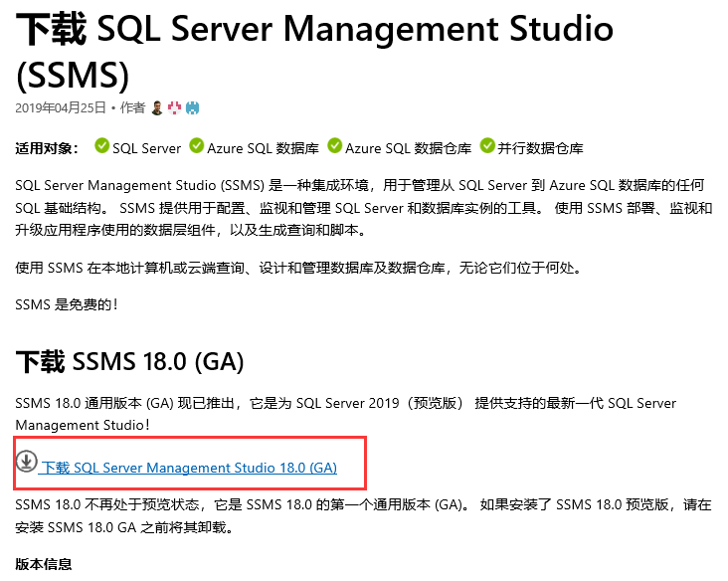Click the paragraph starting SSMS 18.0 通用版本 (GA) 现已推出
The width and height of the screenshot is (728, 581).
tap(346, 414)
